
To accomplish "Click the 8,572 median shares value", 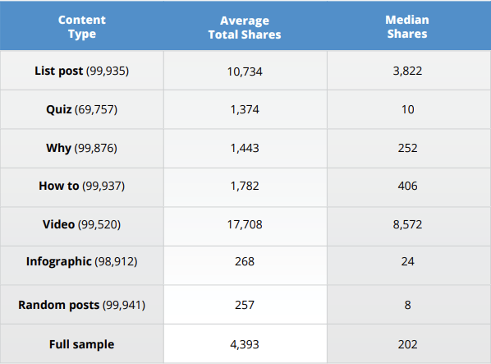I will [407, 224].
